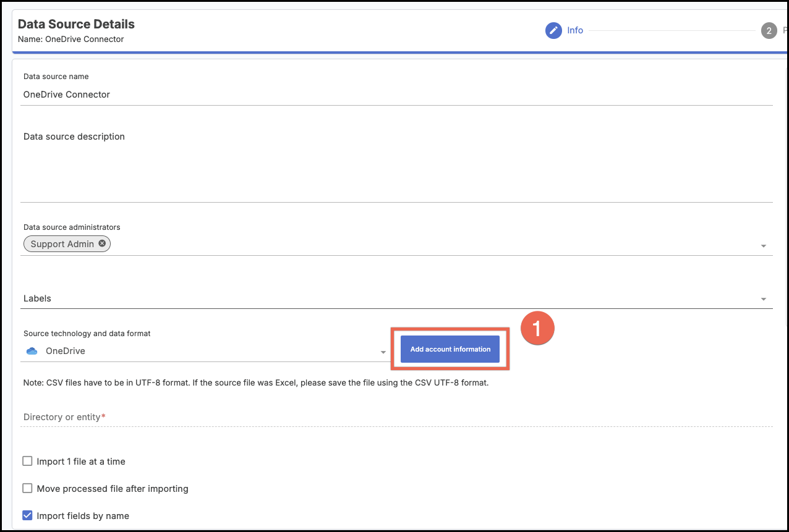Expand the Data source administrators dropdown
The image size is (789, 532).
click(x=764, y=246)
